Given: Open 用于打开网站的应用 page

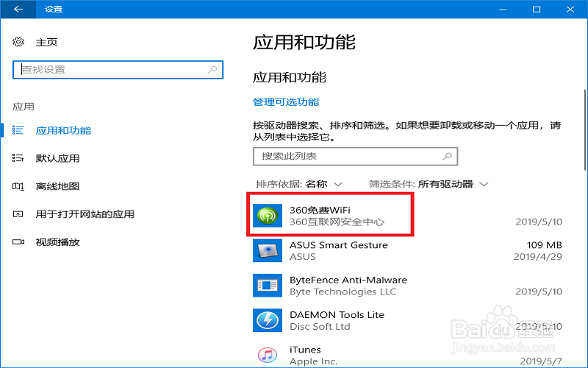Looking at the screenshot, I should coord(85,214).
